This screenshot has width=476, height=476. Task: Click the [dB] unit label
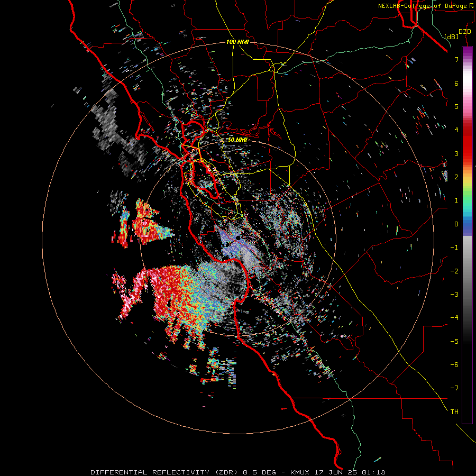tap(452, 36)
